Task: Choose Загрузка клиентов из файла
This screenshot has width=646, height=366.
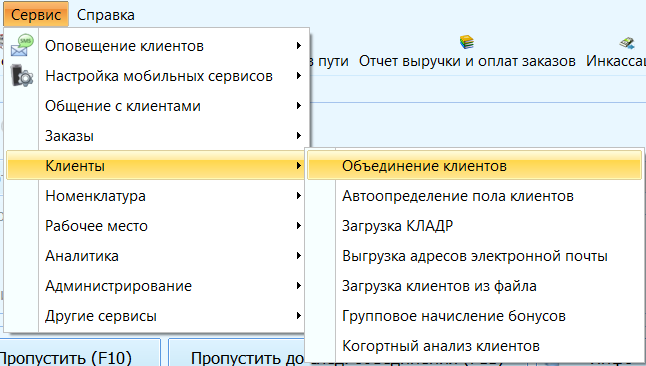Action: 475,286
